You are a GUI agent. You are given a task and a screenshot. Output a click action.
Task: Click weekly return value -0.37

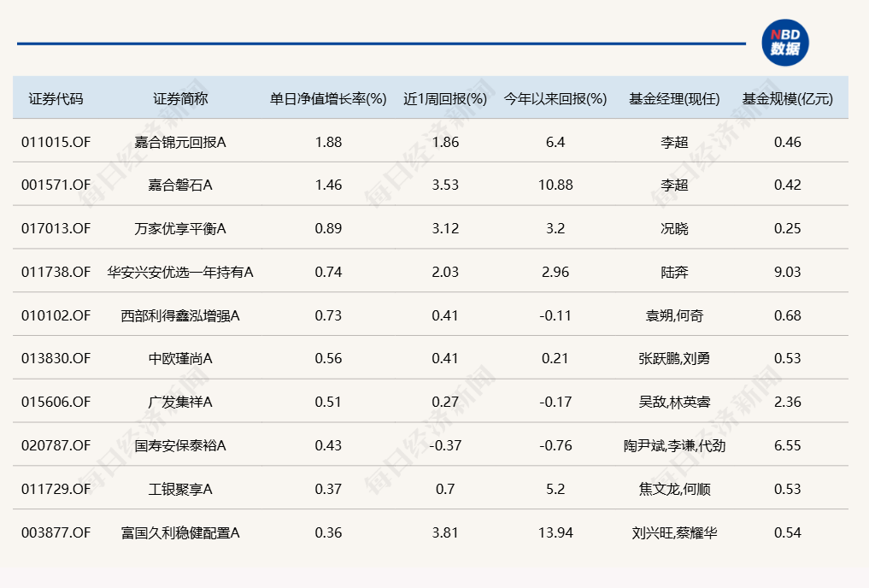(x=445, y=445)
